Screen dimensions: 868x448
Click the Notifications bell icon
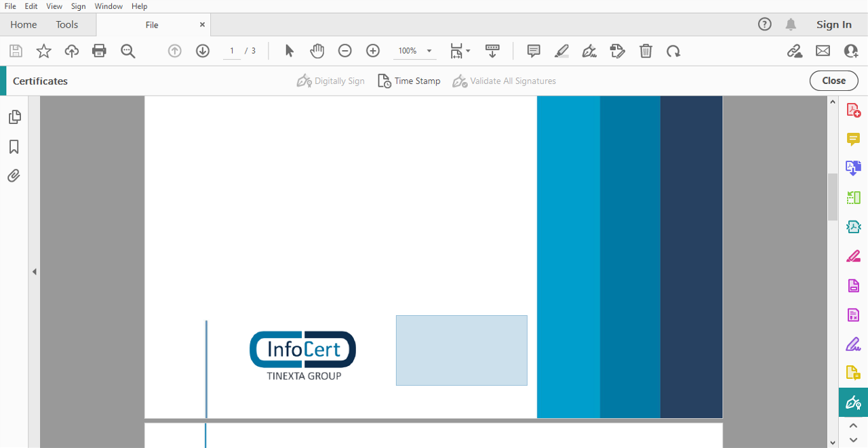pyautogui.click(x=791, y=24)
